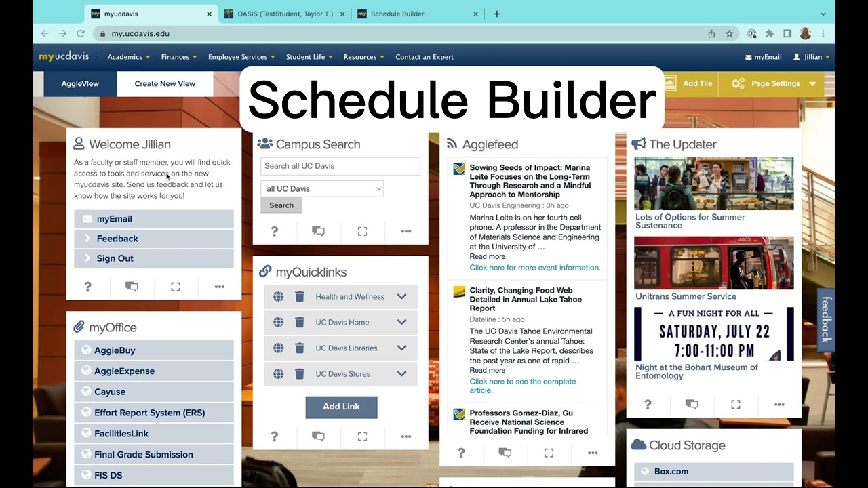
Task: Click the Add Link button
Action: [x=341, y=407]
